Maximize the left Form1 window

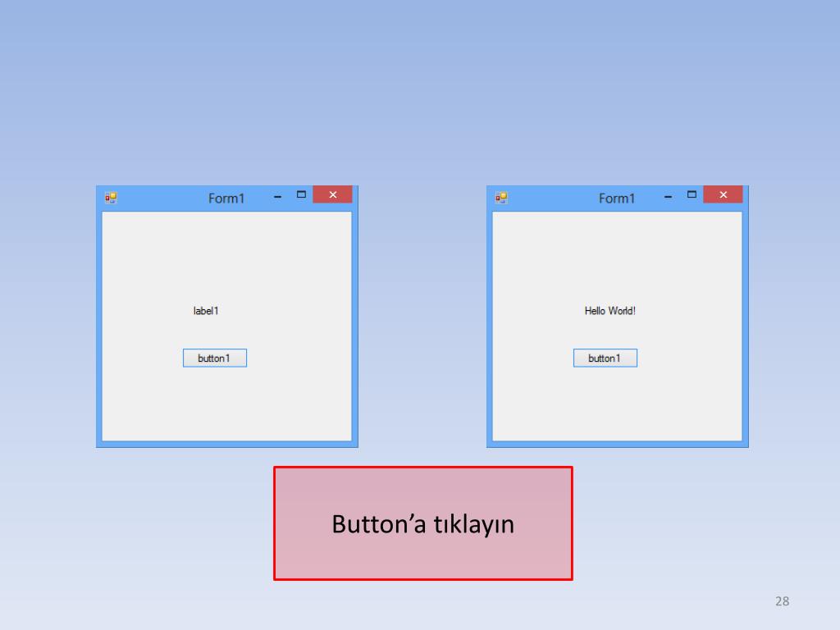(301, 194)
